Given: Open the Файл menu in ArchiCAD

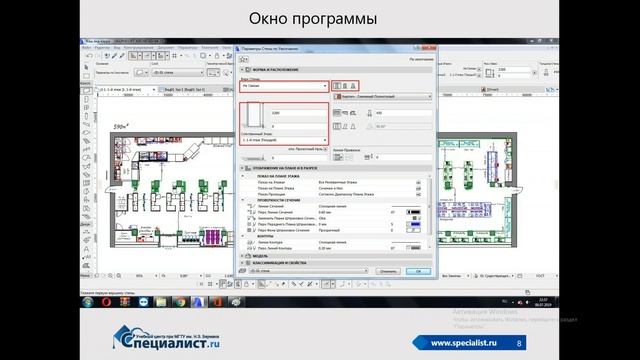Looking at the screenshot, I should [x=87, y=48].
